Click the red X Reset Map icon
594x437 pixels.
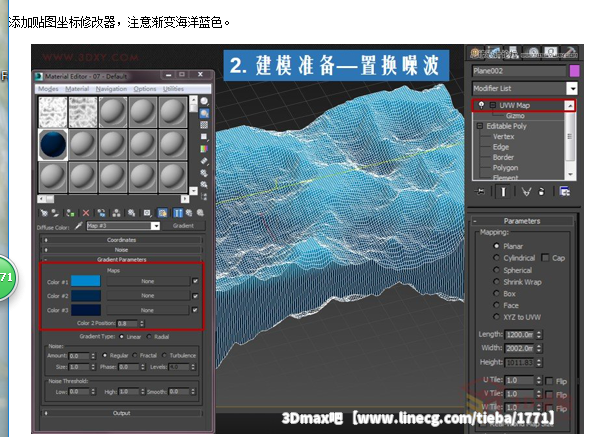click(86, 213)
